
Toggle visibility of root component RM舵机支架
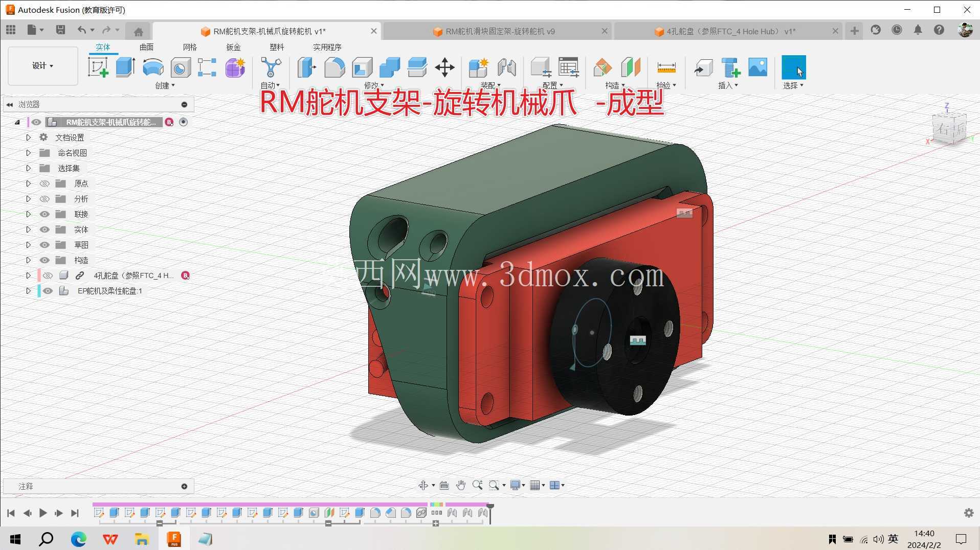(x=36, y=122)
